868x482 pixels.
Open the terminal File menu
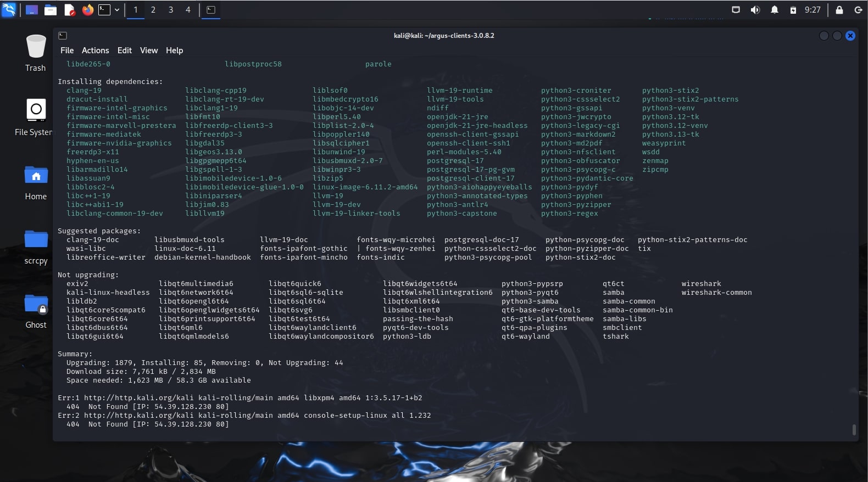[67, 51]
